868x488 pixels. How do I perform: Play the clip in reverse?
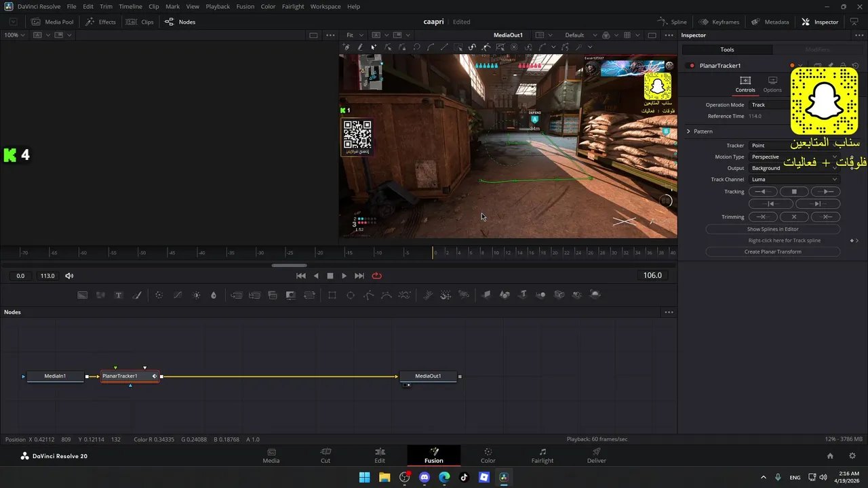(316, 276)
